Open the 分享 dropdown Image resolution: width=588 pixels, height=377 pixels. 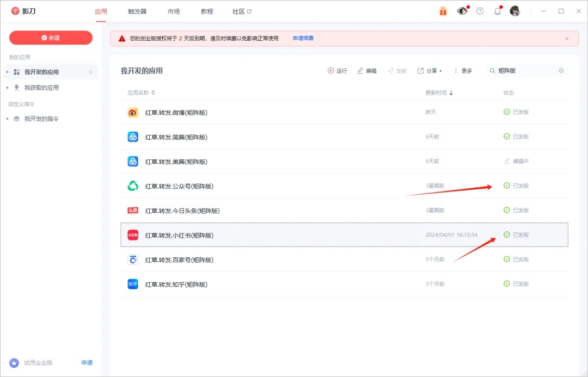430,71
